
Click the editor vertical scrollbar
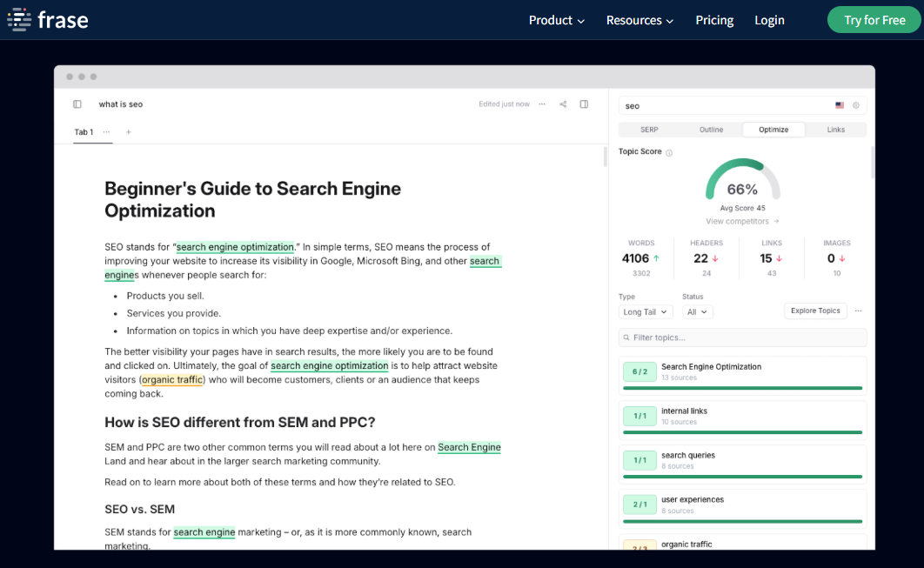click(606, 157)
